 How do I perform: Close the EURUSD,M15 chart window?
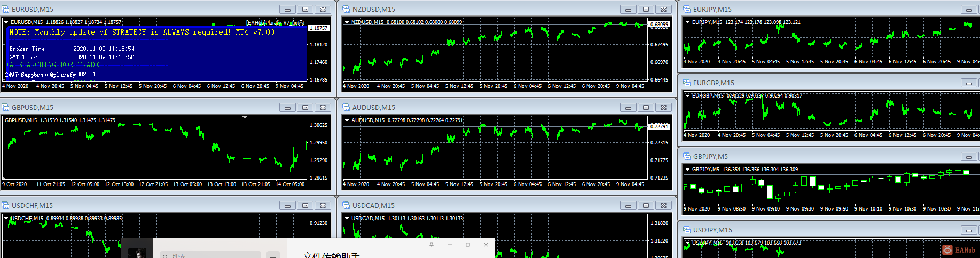click(323, 10)
